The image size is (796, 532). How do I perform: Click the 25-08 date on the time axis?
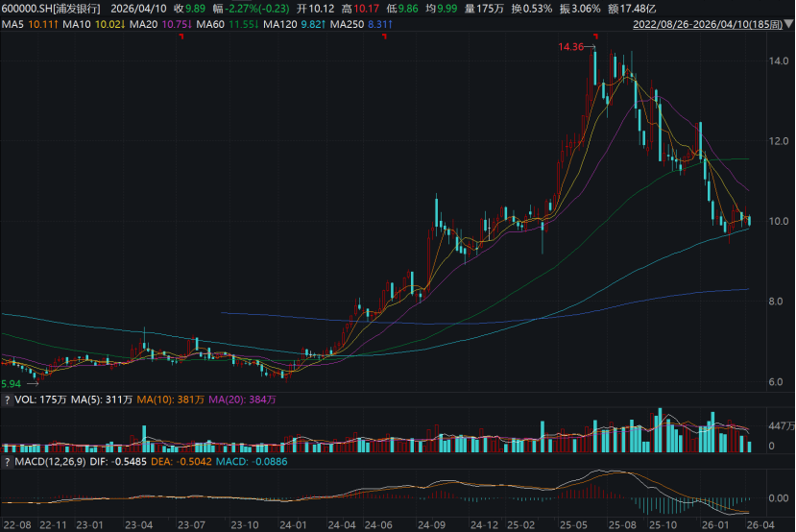[619, 524]
